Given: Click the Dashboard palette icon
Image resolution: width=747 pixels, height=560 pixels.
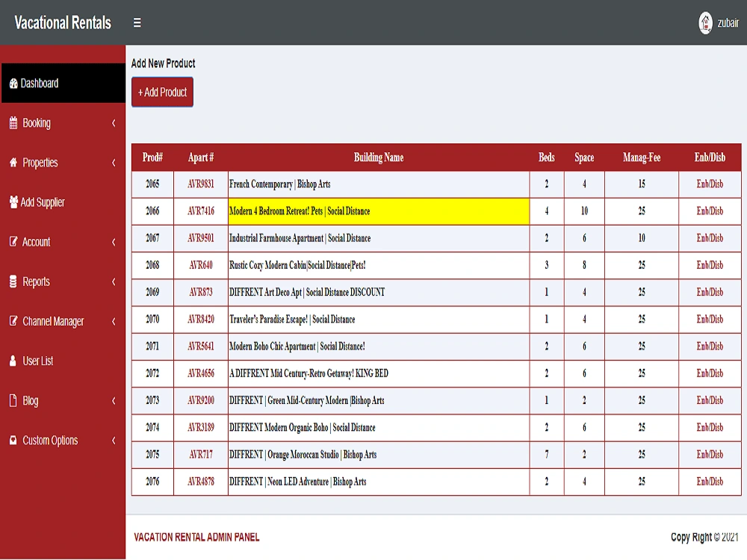Looking at the screenshot, I should coord(13,84).
